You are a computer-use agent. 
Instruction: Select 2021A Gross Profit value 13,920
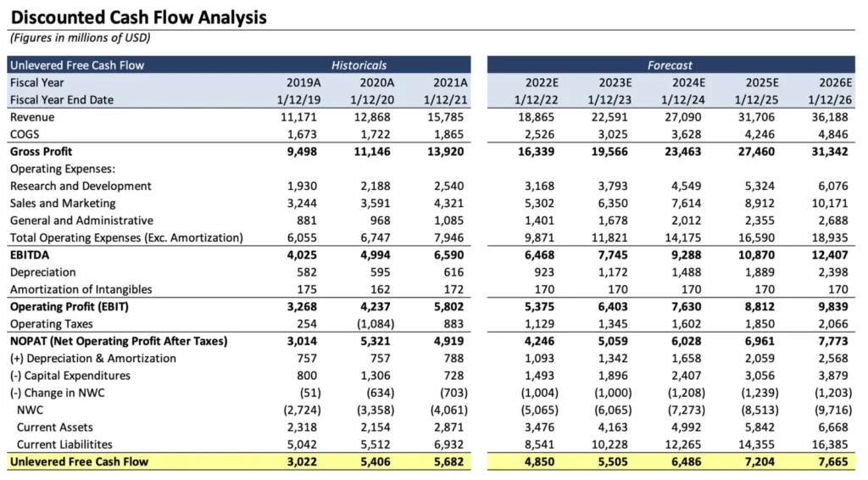click(445, 152)
